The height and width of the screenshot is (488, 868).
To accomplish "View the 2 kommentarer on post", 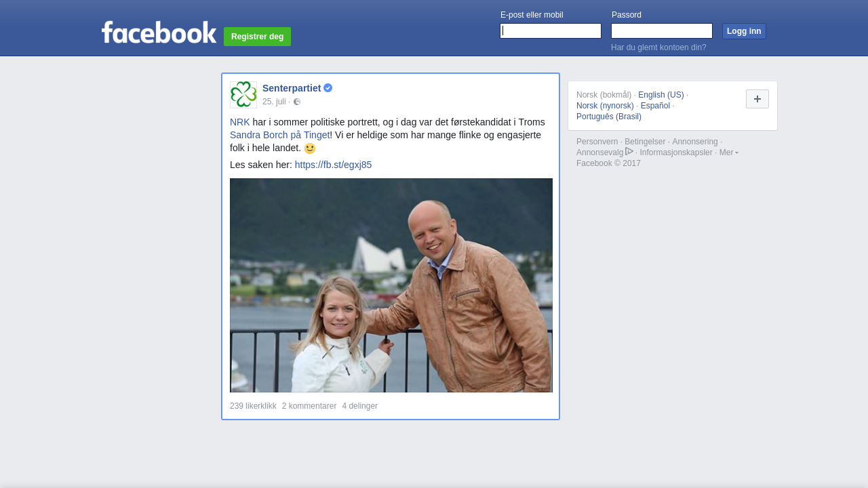I will pyautogui.click(x=309, y=406).
